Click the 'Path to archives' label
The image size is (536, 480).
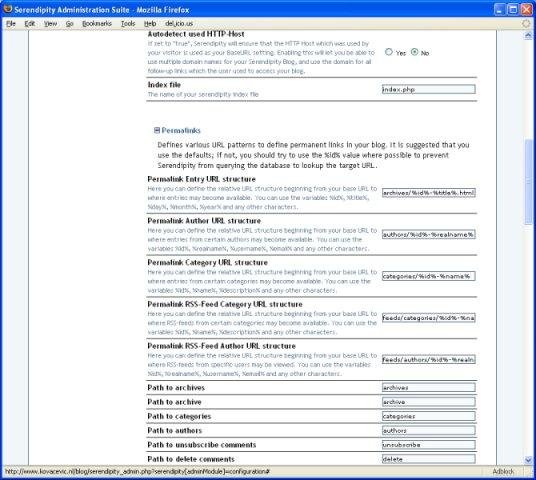(176, 388)
